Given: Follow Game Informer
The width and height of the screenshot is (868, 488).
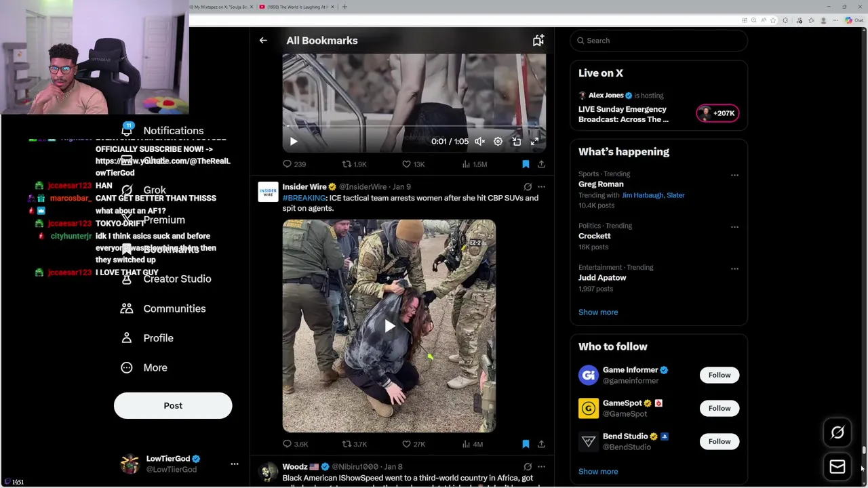Looking at the screenshot, I should [x=719, y=375].
